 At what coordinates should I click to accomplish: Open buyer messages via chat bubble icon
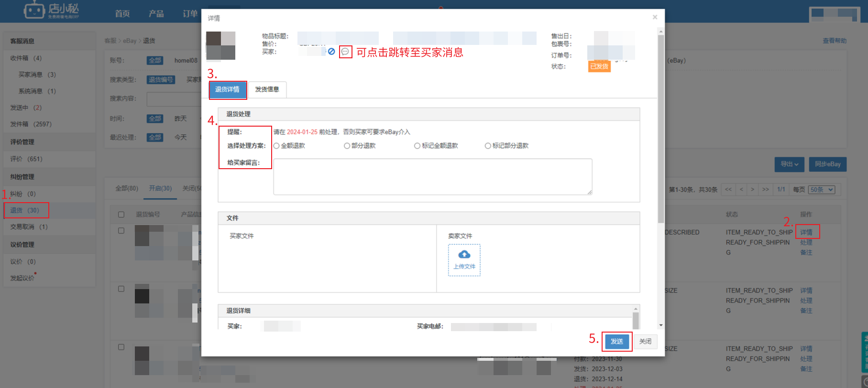(x=345, y=52)
